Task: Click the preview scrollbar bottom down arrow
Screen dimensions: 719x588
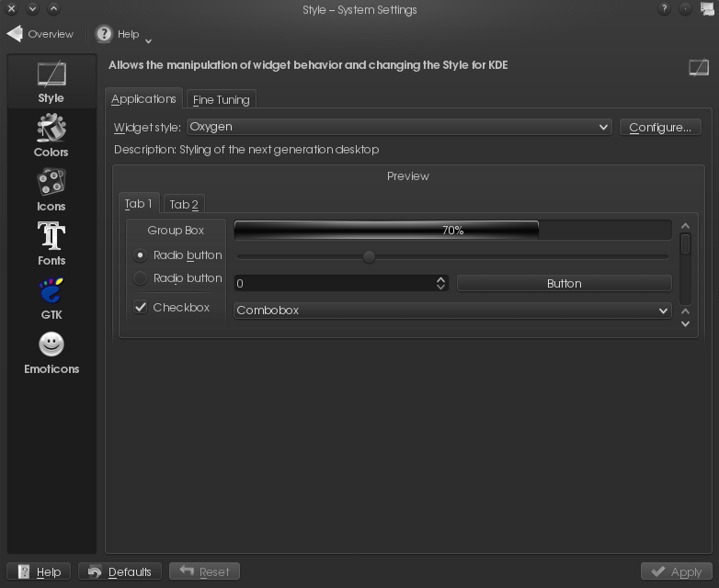Action: pos(685,324)
